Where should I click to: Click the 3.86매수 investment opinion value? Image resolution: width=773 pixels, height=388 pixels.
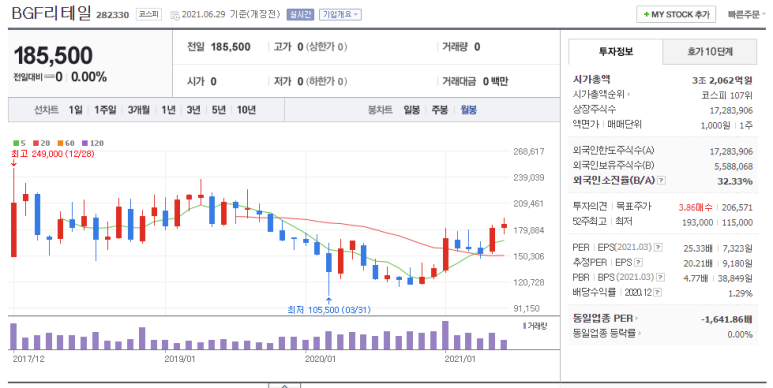pyautogui.click(x=696, y=208)
